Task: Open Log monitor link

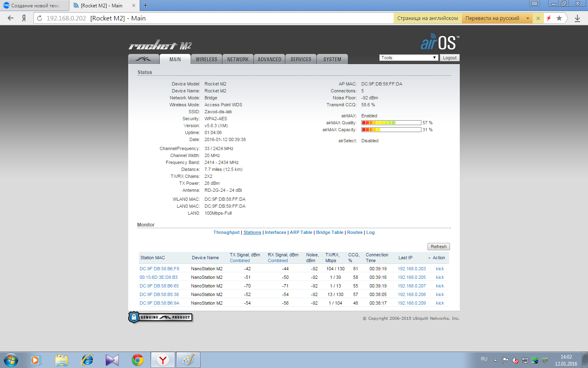Action: [x=370, y=232]
